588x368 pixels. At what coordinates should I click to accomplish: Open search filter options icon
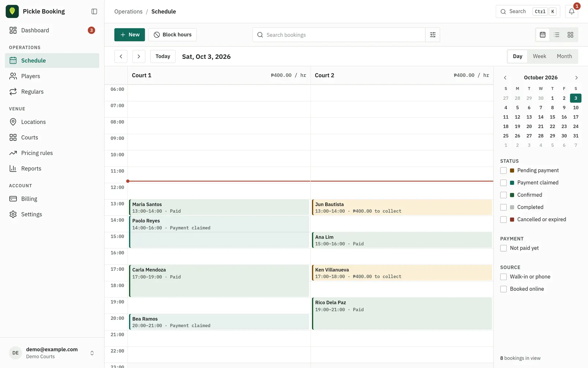(x=433, y=35)
